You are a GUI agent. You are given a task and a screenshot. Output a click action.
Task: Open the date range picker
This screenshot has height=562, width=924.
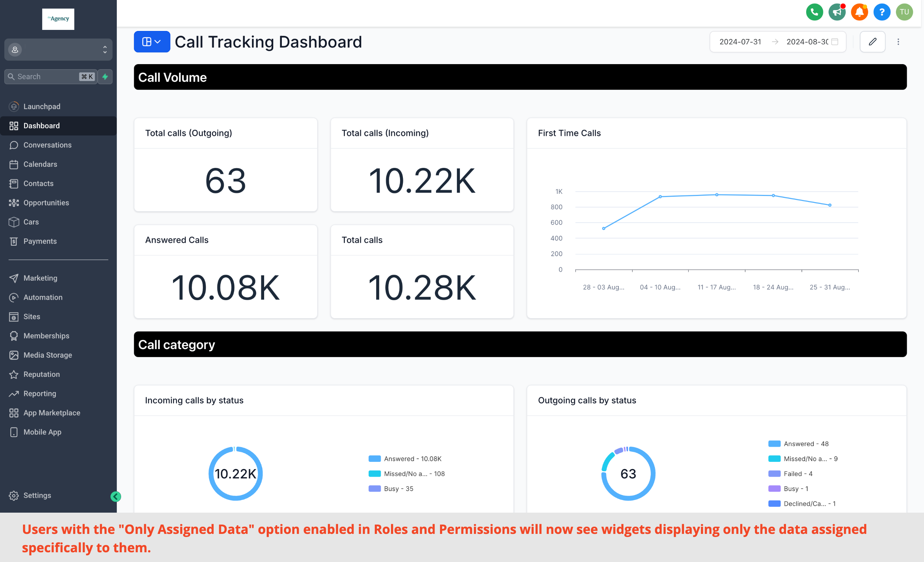click(777, 42)
